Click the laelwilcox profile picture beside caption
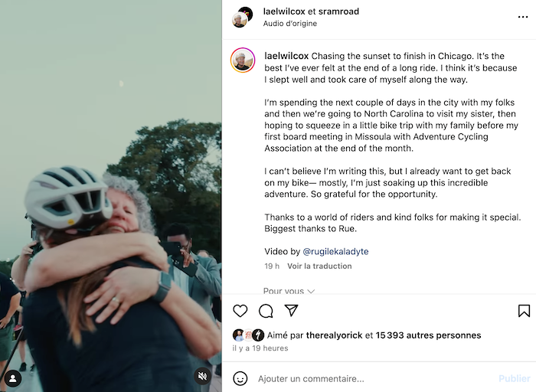Viewport: 536px width, 392px height. click(243, 60)
